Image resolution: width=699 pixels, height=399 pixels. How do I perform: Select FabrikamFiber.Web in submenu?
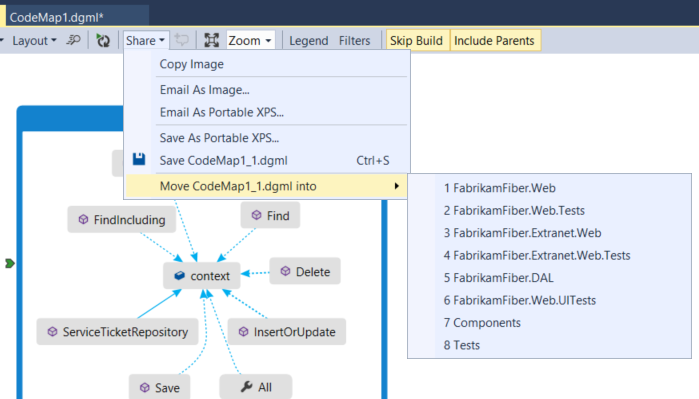coord(549,188)
